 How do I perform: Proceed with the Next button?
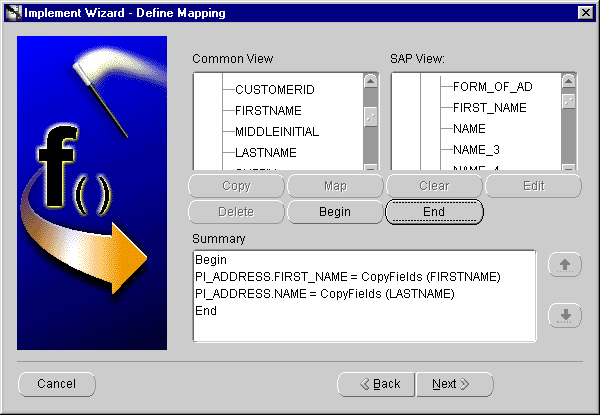455,384
